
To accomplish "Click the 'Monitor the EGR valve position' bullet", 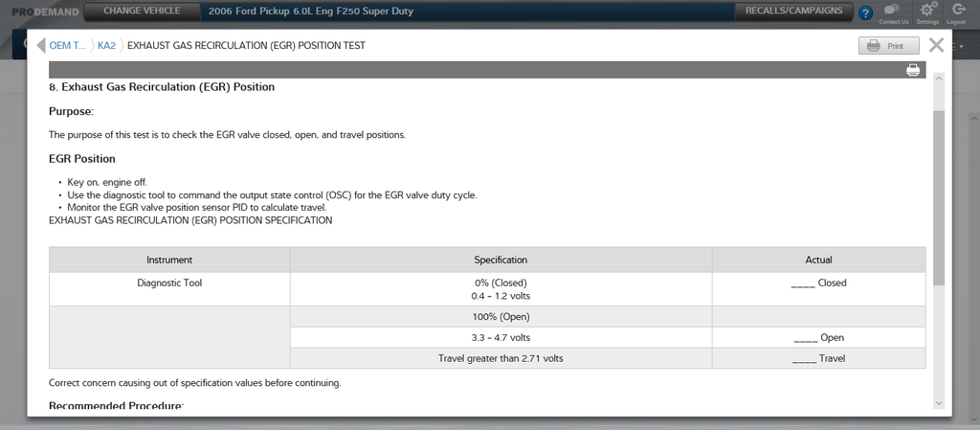I will click(x=197, y=207).
